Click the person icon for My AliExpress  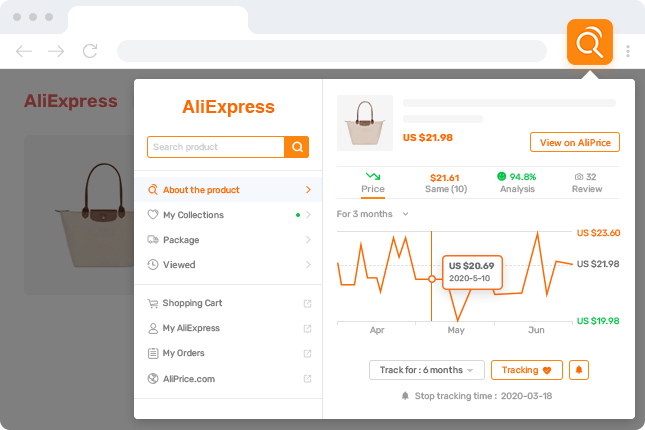pyautogui.click(x=153, y=328)
